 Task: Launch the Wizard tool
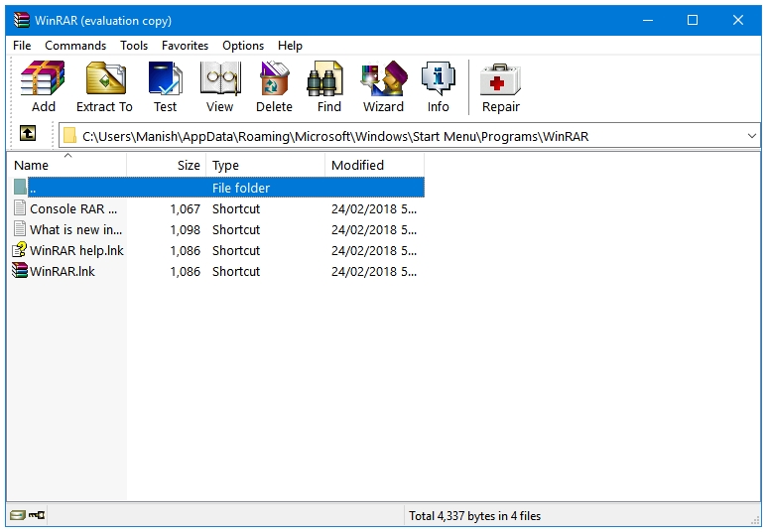384,86
